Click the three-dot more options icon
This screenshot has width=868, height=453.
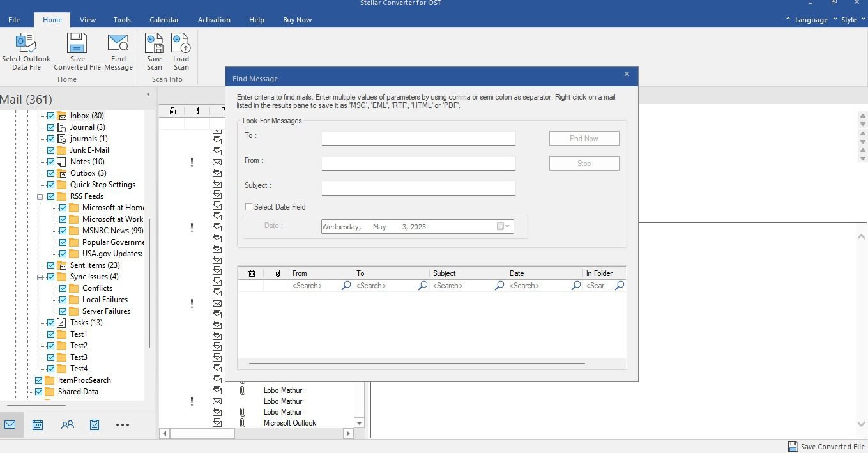[123, 425]
